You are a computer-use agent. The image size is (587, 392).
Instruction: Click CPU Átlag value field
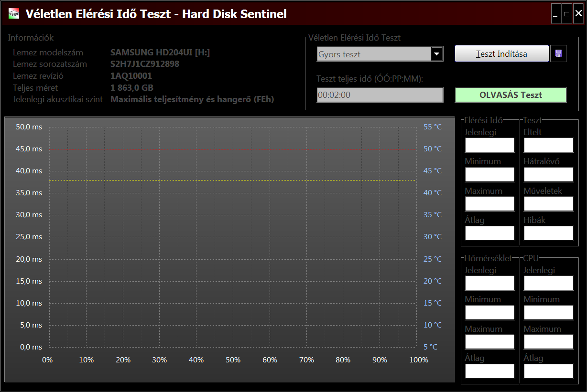click(x=549, y=371)
